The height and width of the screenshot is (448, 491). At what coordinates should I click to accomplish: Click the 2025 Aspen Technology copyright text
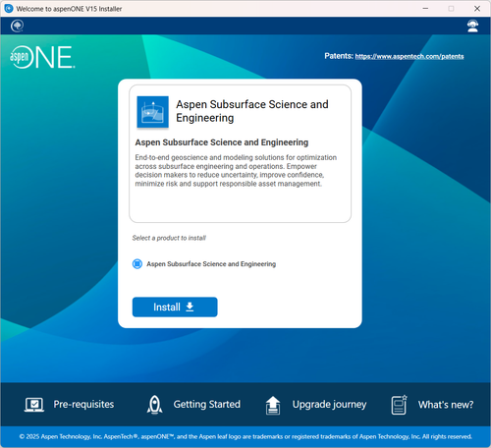click(245, 436)
